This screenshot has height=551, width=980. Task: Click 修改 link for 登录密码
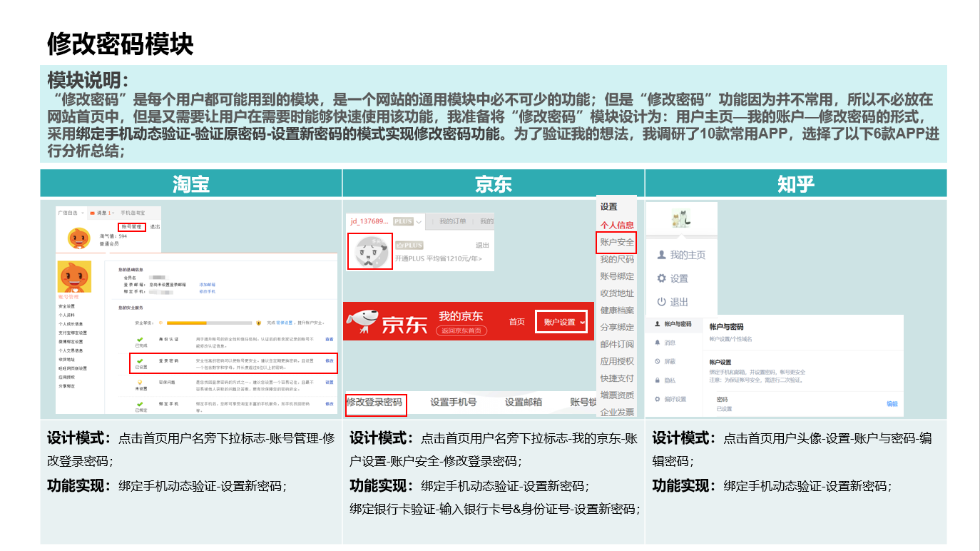tap(330, 361)
